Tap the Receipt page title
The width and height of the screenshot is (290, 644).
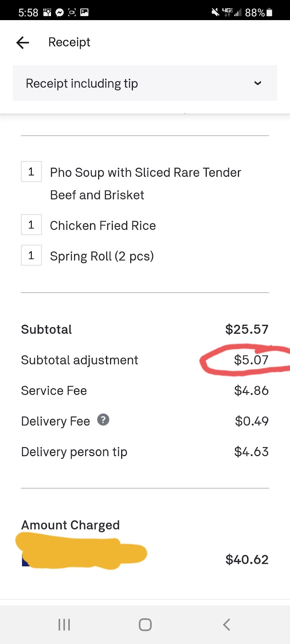(x=69, y=42)
